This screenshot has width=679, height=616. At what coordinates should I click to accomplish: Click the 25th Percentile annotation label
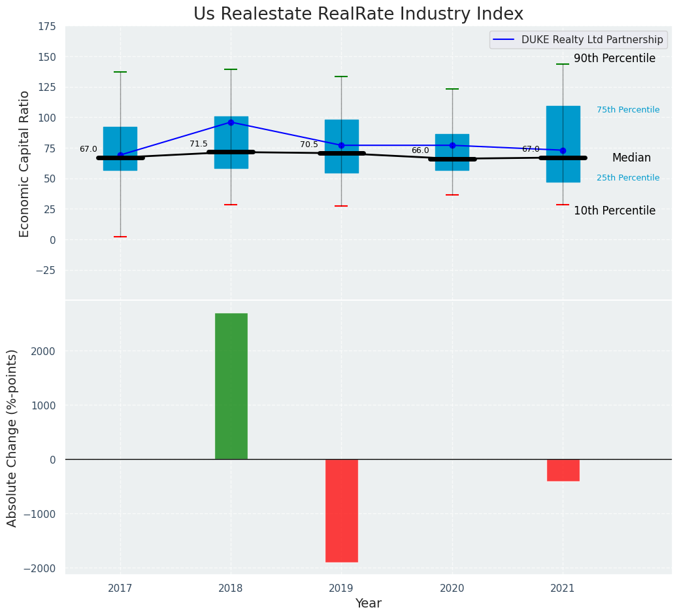(627, 178)
